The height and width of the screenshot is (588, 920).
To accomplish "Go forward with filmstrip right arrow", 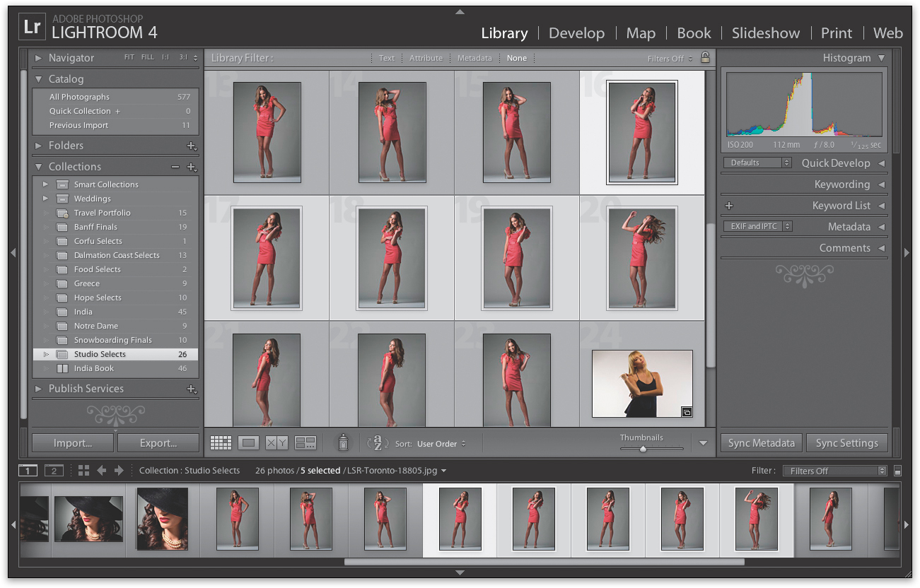I will [x=119, y=471].
